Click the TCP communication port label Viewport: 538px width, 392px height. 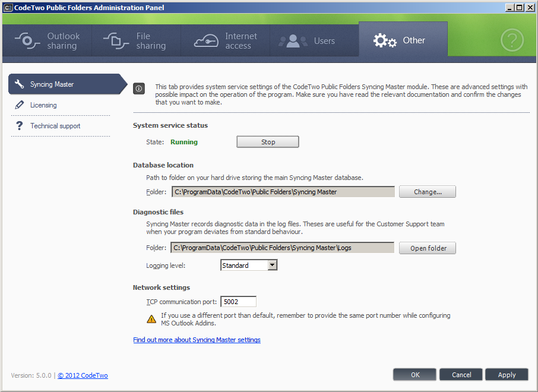(182, 302)
